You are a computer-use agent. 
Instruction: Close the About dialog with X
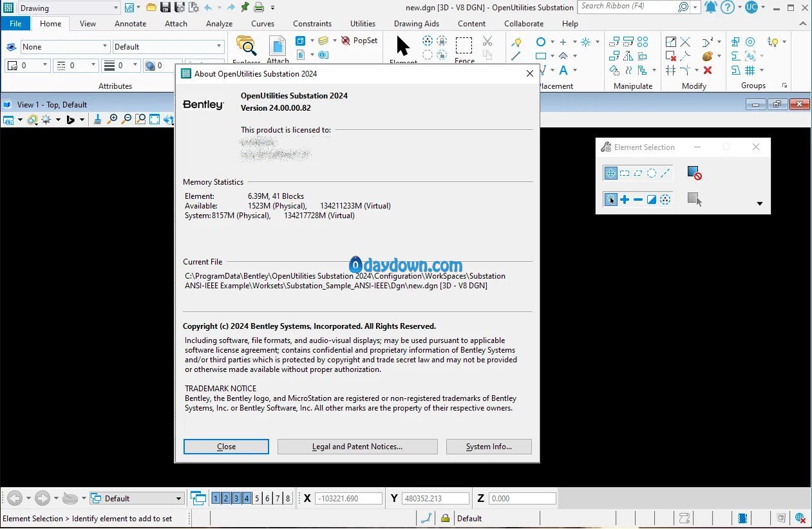click(529, 73)
